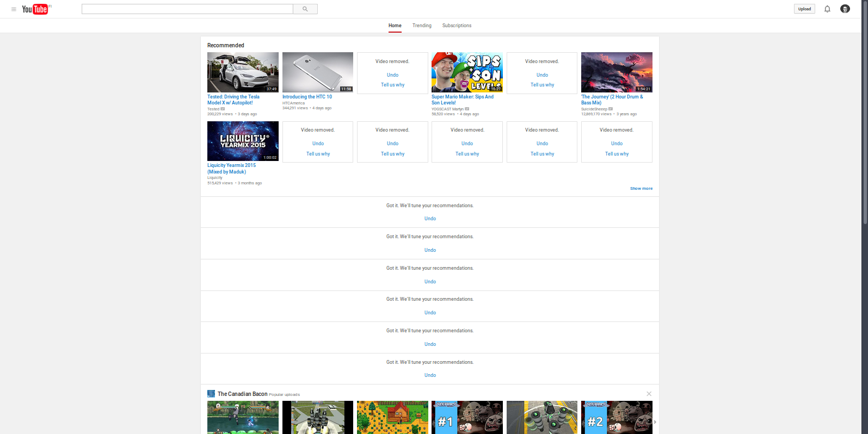The height and width of the screenshot is (434, 868).
Task: Open the '#2' Canadian Bacon video thumbnail
Action: 617,418
